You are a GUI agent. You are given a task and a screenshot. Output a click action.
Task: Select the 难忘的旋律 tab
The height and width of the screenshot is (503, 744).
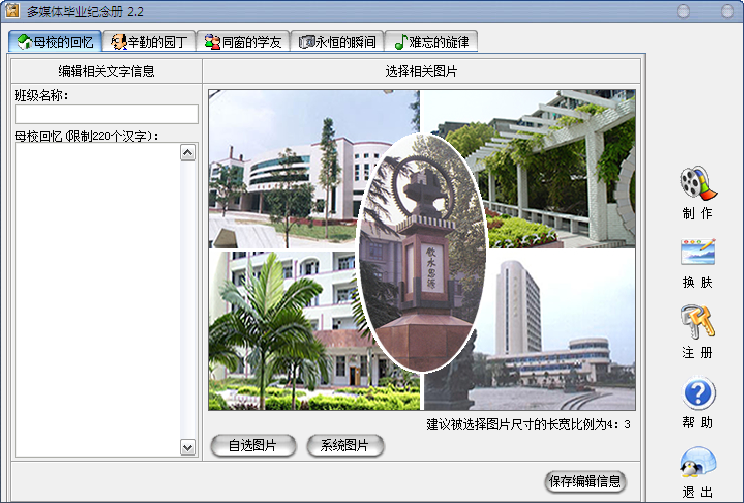431,42
